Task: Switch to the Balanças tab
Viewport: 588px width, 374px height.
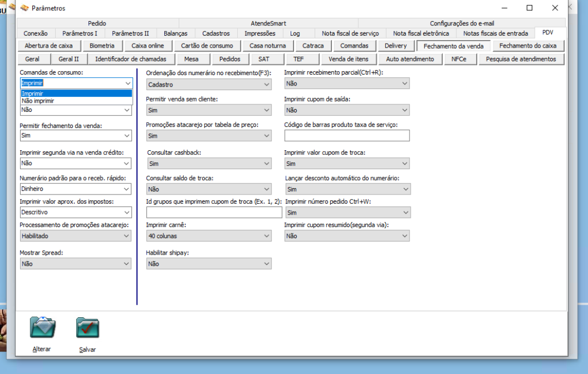Action: point(176,33)
